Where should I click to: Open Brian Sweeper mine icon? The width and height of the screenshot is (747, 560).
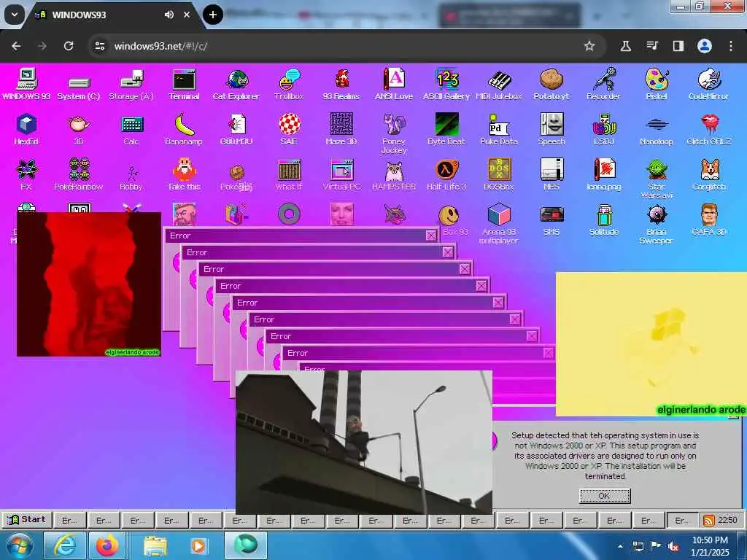[657, 224]
